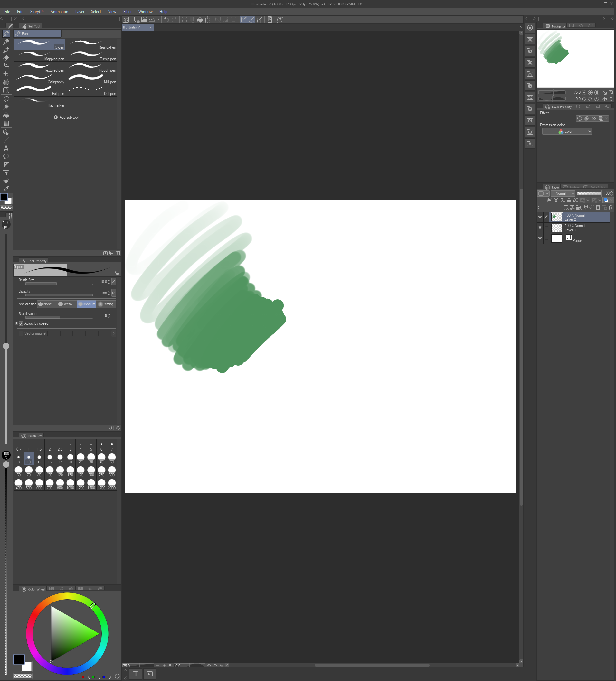The image size is (616, 681).
Task: Click the New canvas icon
Action: (x=137, y=20)
